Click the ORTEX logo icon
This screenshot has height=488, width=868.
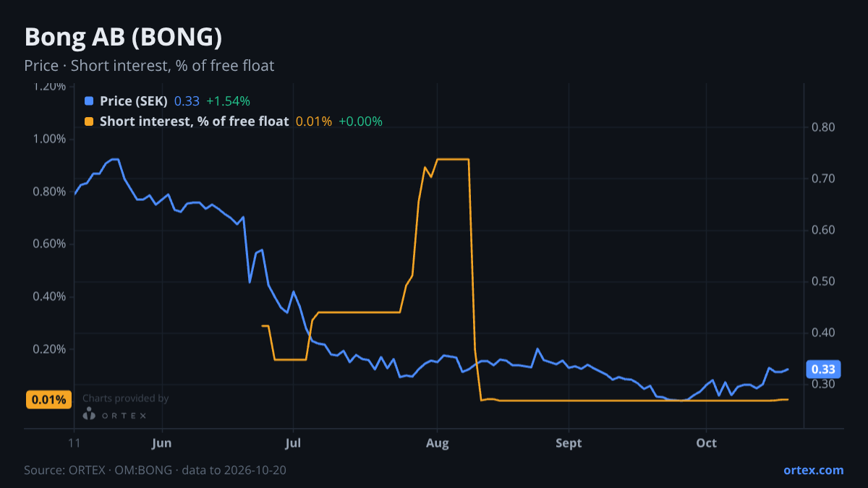[x=89, y=414]
